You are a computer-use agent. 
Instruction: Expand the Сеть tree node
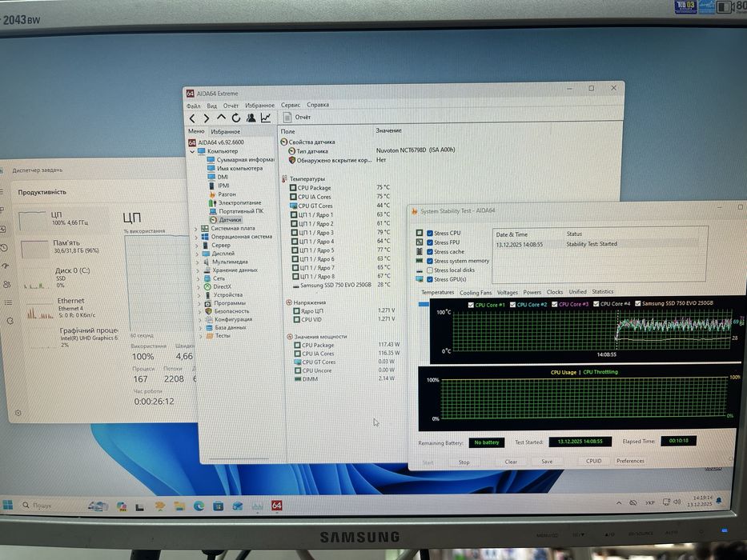[199, 278]
